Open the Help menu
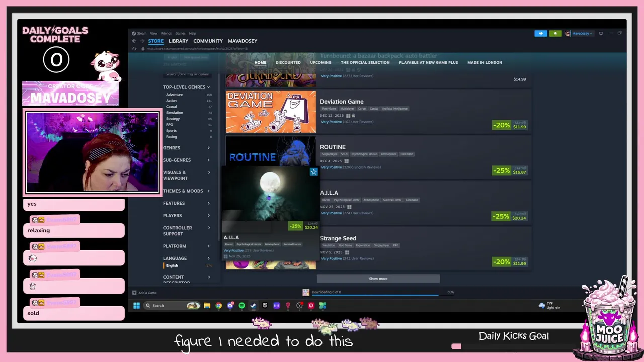644x362 pixels. 192,33
